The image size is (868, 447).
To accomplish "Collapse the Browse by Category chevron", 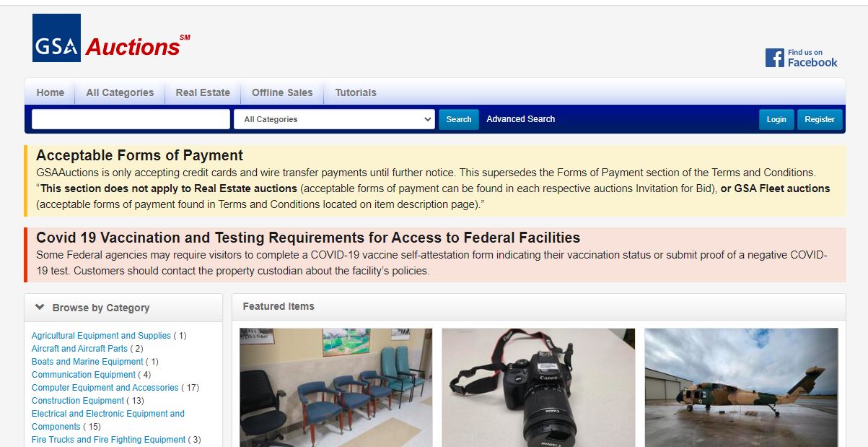I will (x=40, y=307).
